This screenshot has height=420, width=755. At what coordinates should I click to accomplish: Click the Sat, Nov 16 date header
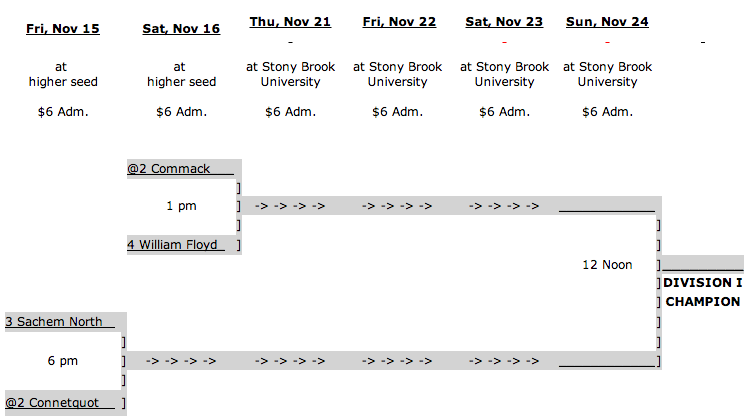181,29
